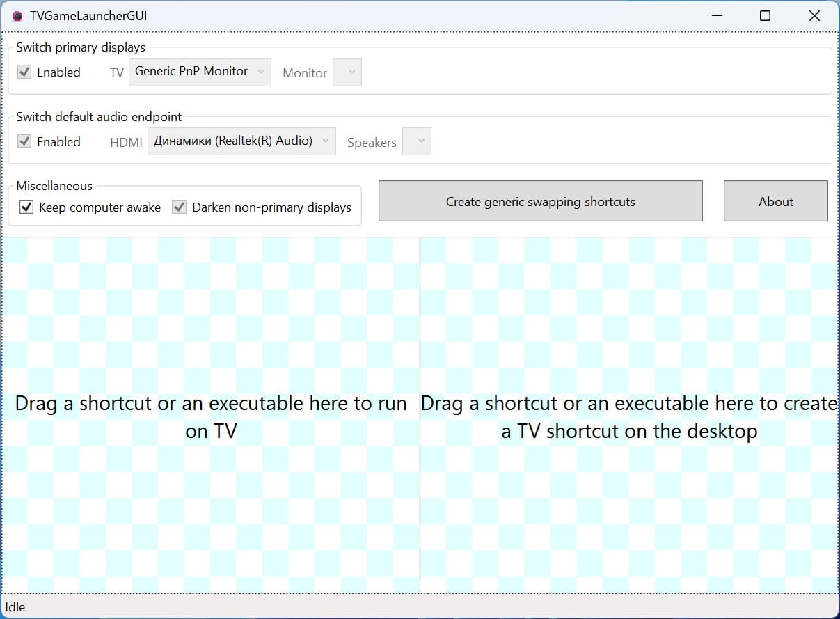Viewport: 840px width, 619px height.
Task: Toggle Darken non-primary displays checkbox
Action: (x=180, y=207)
